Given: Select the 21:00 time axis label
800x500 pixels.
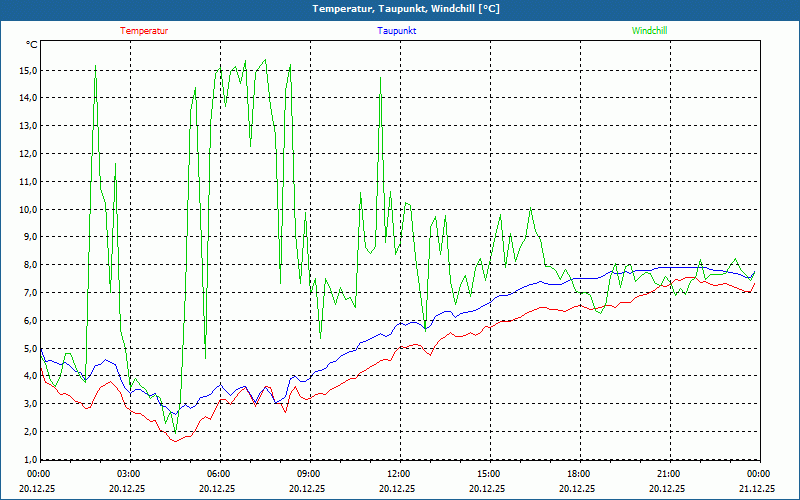Looking at the screenshot, I should coord(669,474).
